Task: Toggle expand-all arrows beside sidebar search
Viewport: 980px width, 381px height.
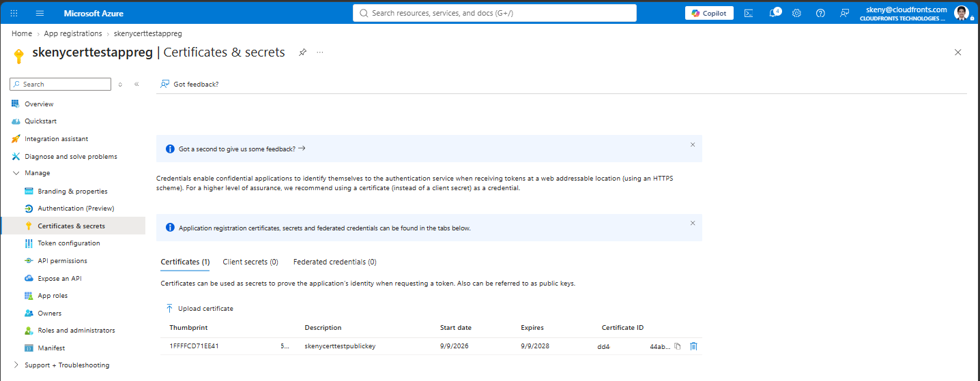Action: click(x=121, y=84)
